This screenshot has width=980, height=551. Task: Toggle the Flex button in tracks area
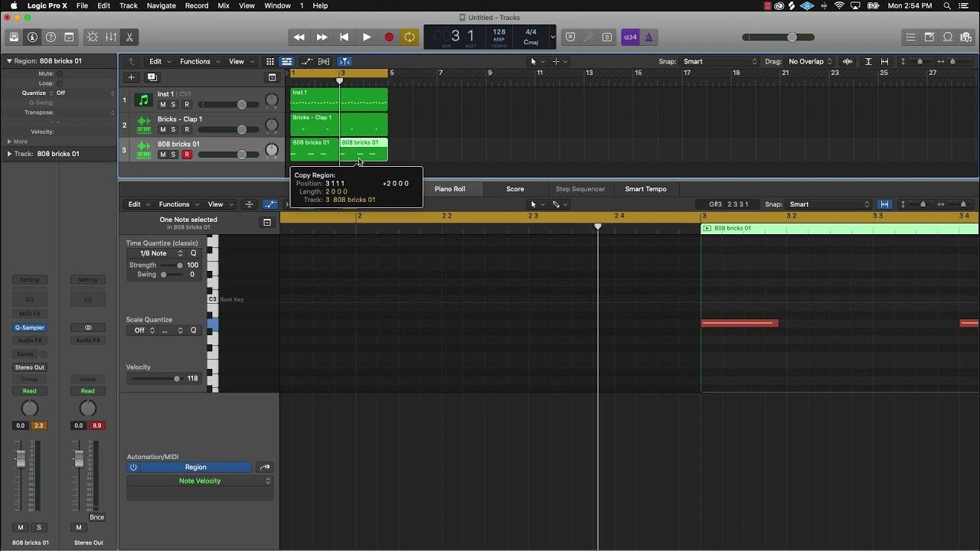[324, 61]
